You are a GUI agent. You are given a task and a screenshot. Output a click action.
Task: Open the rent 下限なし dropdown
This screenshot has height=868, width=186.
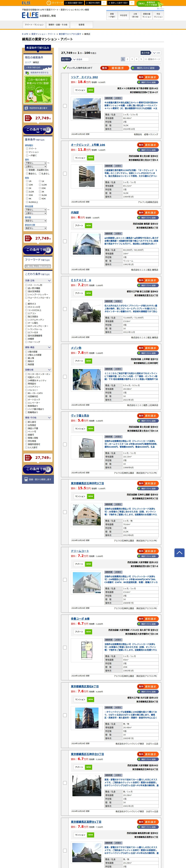(36, 163)
